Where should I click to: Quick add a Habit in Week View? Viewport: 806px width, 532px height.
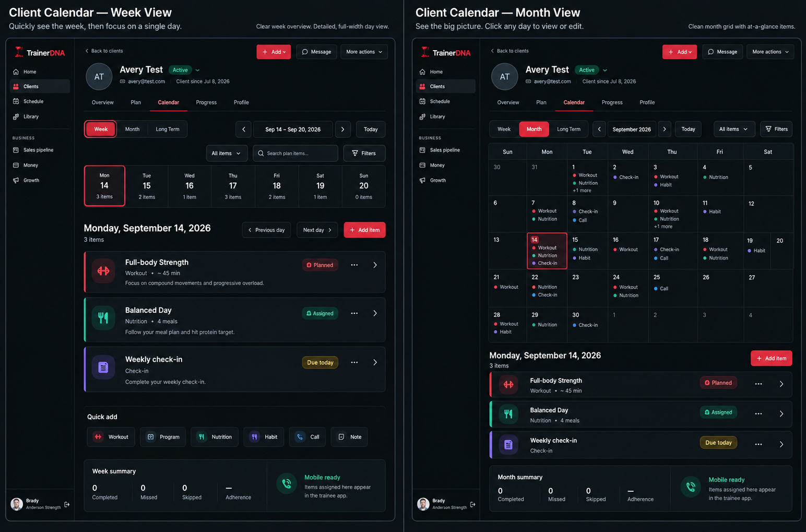264,437
